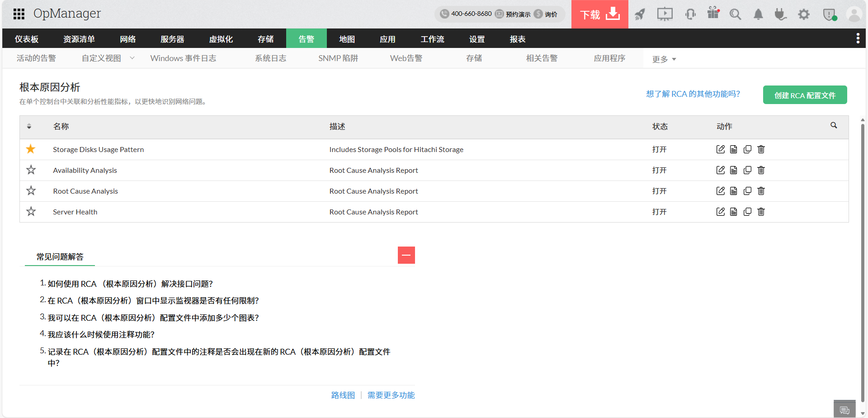Star the Server Health profile
This screenshot has width=868, height=418.
(x=30, y=211)
